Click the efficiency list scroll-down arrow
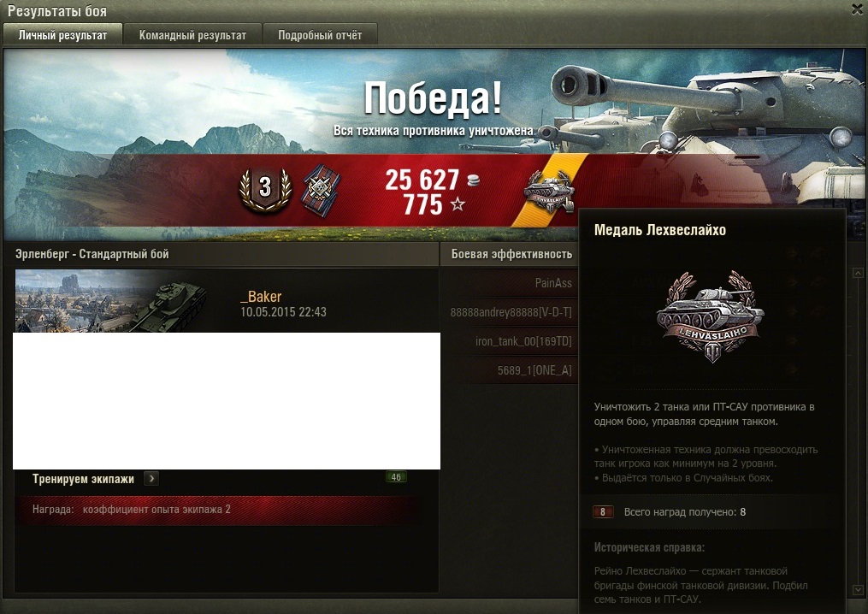The image size is (868, 614). click(858, 590)
